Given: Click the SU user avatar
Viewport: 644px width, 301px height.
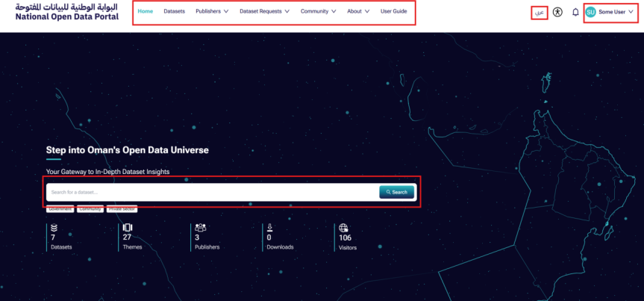Looking at the screenshot, I should (x=591, y=13).
